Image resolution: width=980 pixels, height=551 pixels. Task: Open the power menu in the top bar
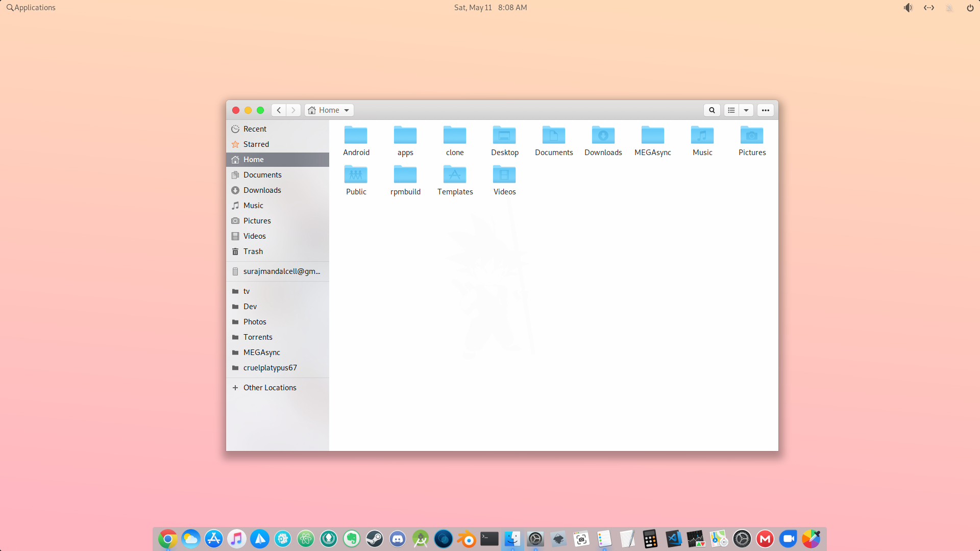pyautogui.click(x=970, y=8)
